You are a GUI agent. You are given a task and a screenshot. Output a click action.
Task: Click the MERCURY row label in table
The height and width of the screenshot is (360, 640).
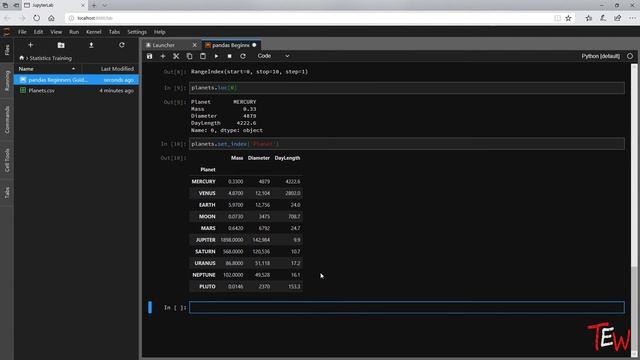click(x=203, y=181)
